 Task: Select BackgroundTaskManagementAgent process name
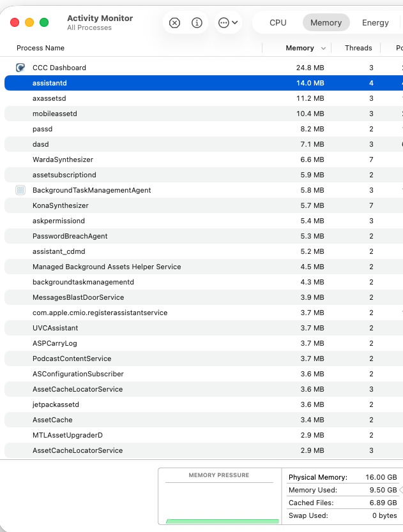point(92,190)
